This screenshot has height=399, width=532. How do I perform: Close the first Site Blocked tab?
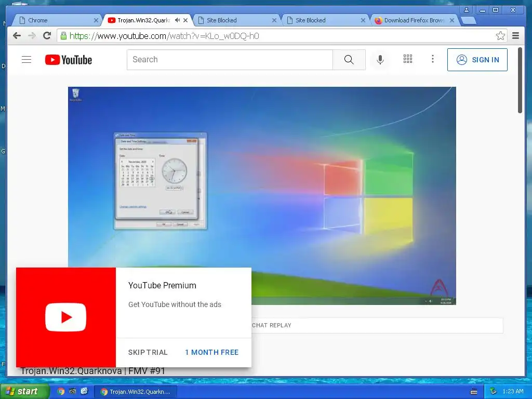click(274, 20)
